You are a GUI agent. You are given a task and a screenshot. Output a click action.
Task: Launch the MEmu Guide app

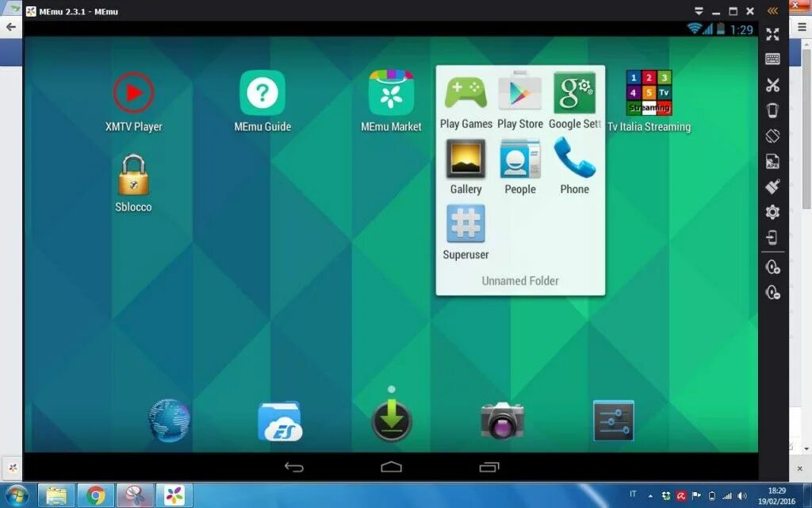262,94
